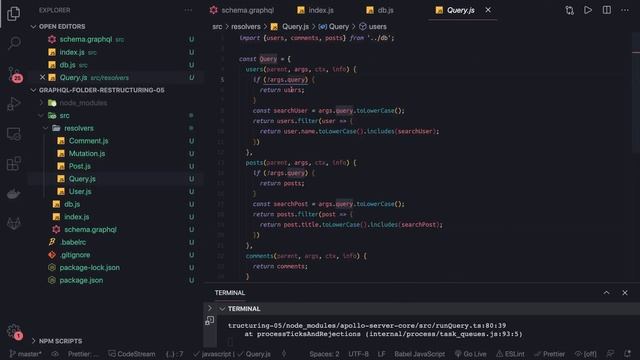The width and height of the screenshot is (640, 360).
Task: Open Comment.js in resolvers folder
Action: (88, 141)
